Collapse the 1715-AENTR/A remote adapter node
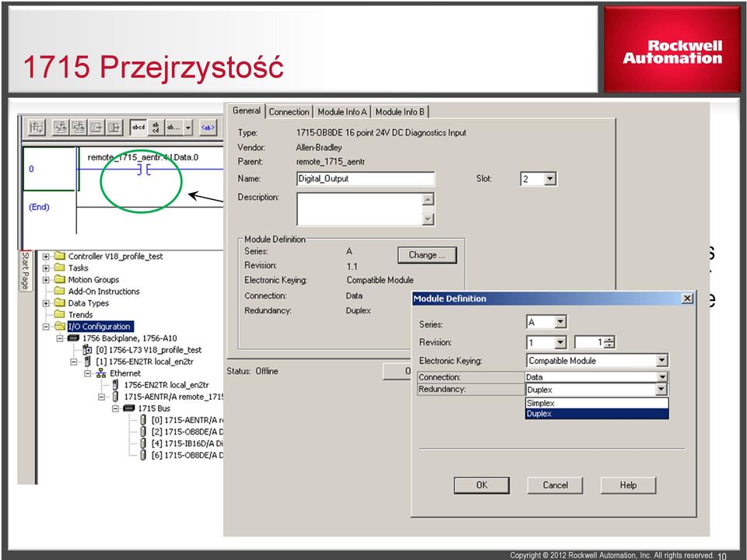The image size is (747, 560). 101,397
